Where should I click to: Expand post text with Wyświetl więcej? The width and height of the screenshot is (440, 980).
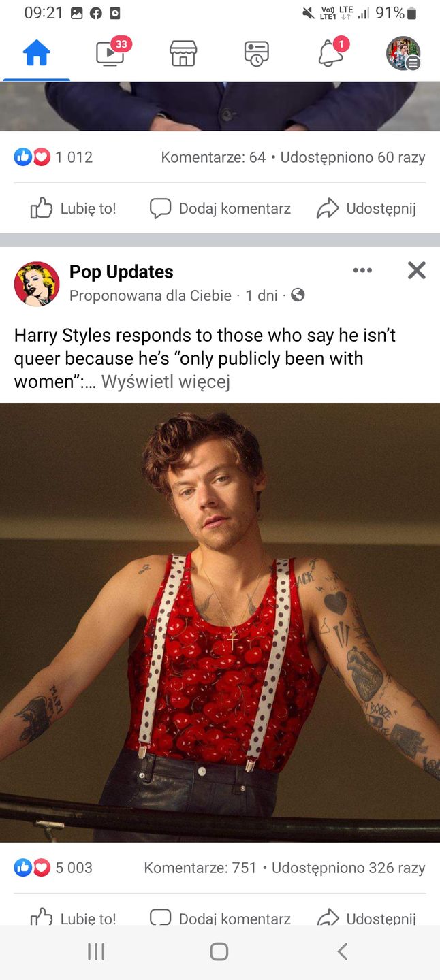click(166, 381)
